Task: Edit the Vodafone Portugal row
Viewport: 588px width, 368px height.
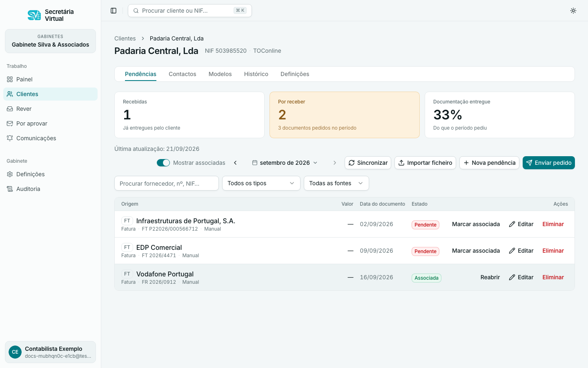Action: tap(521, 277)
